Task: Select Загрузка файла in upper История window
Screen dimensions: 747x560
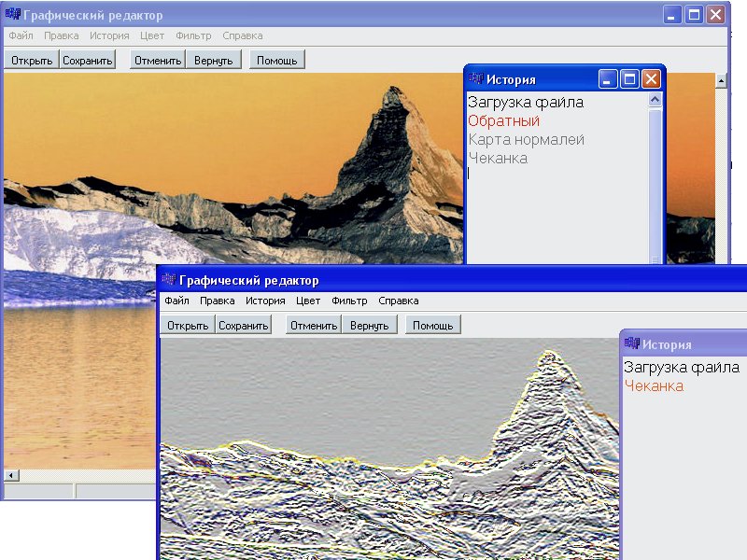Action: (x=526, y=103)
